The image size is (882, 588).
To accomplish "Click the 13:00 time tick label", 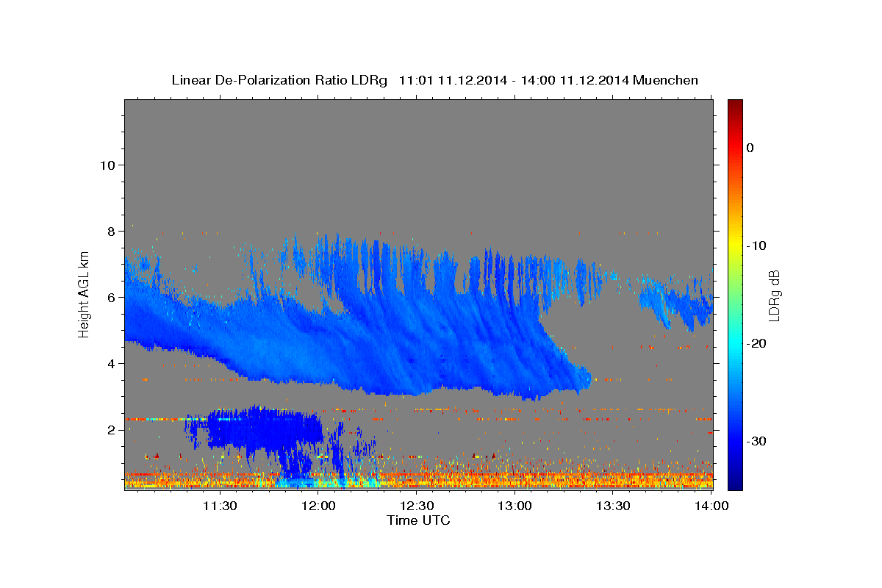I will 514,506.
